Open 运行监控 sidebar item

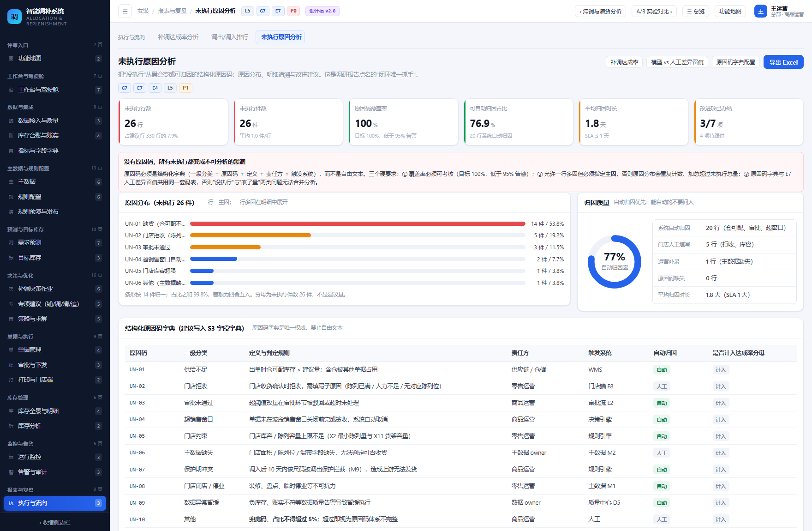tap(55, 457)
